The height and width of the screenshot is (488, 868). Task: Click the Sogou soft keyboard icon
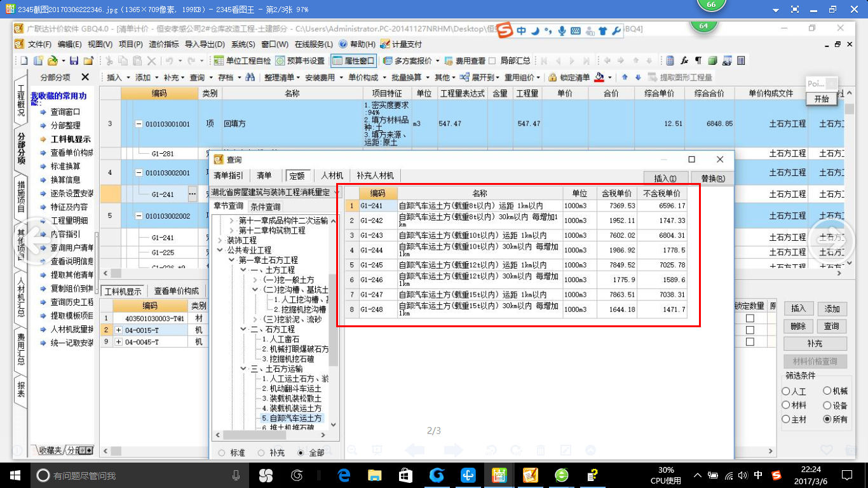576,30
